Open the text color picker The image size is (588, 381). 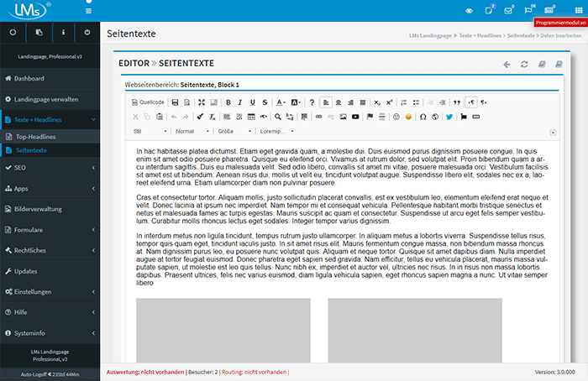point(281,102)
